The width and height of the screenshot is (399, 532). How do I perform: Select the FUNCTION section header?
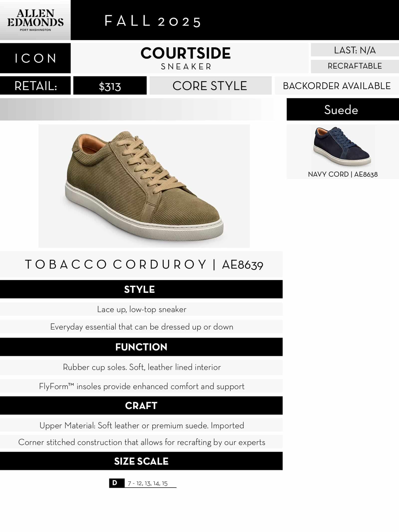pyautogui.click(x=141, y=347)
